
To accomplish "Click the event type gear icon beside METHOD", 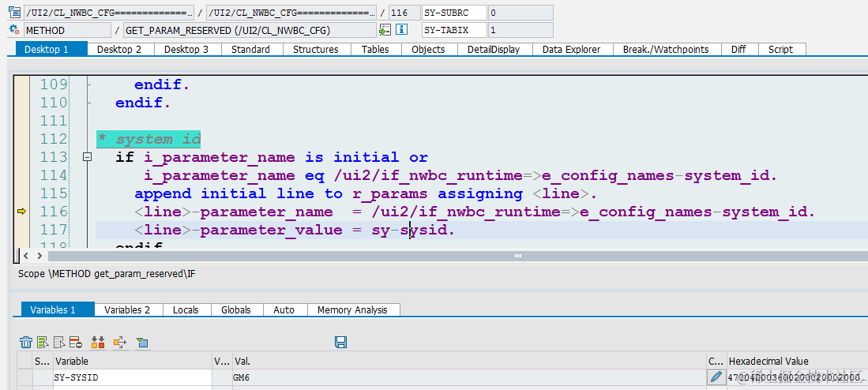I will tap(14, 30).
